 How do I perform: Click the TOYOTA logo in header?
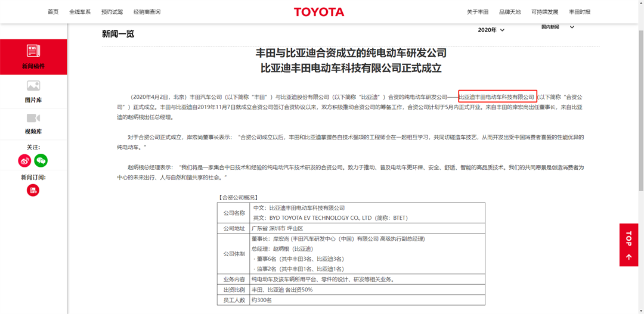tap(319, 12)
